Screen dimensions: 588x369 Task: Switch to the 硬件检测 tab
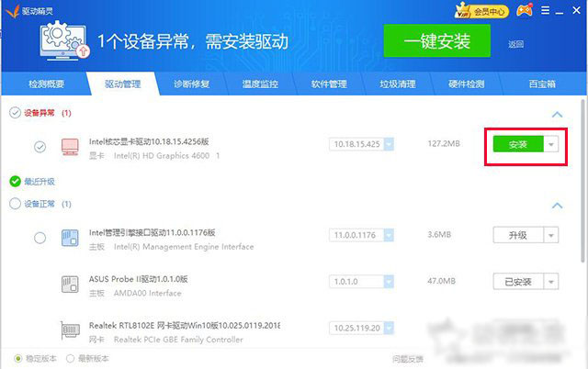[x=466, y=84]
